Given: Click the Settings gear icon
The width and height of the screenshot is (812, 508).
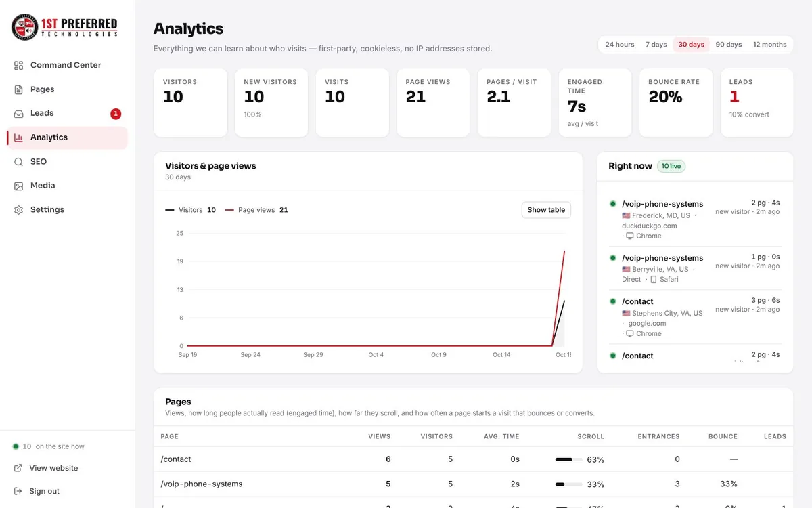Looking at the screenshot, I should pos(18,210).
